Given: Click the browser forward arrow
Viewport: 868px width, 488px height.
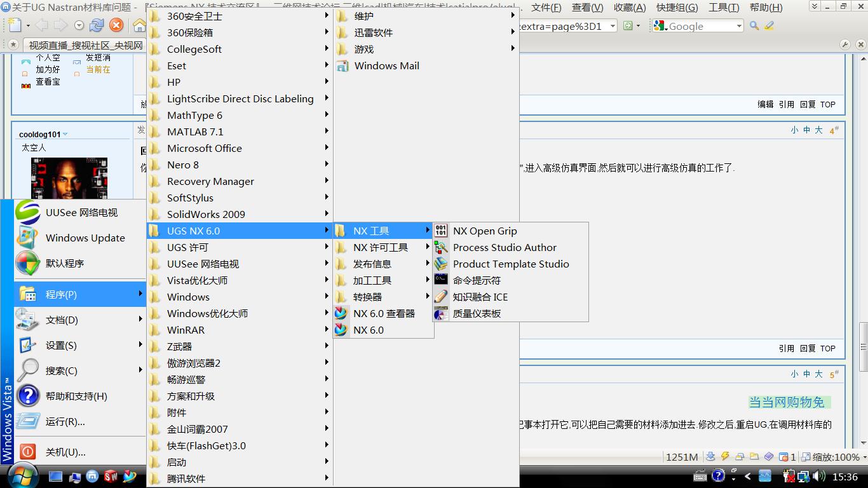Looking at the screenshot, I should coord(60,25).
